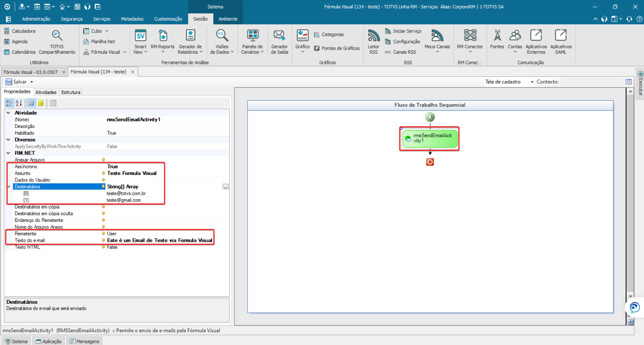Open the Estrutura panel tab
Image resolution: width=644 pixels, height=345 pixels.
[x=71, y=92]
